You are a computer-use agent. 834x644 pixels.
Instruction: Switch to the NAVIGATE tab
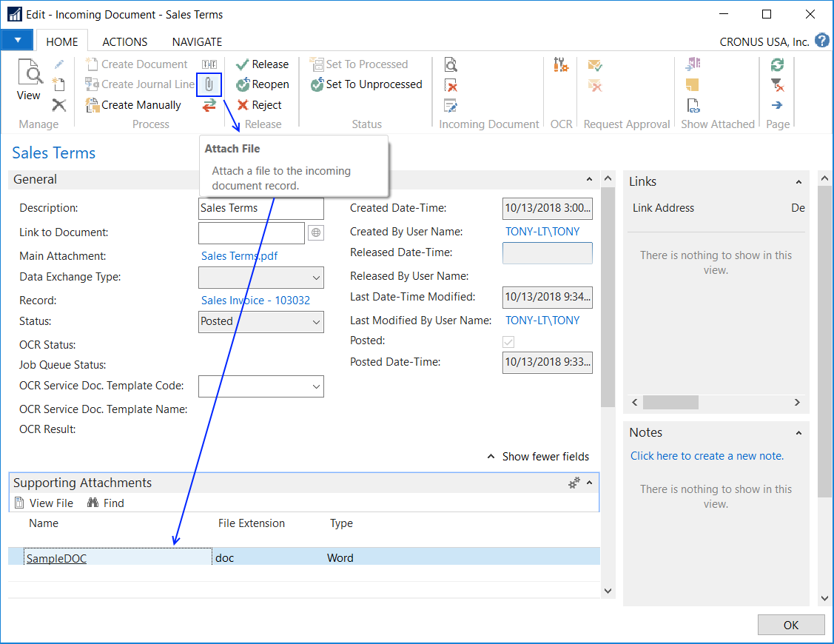pos(197,42)
